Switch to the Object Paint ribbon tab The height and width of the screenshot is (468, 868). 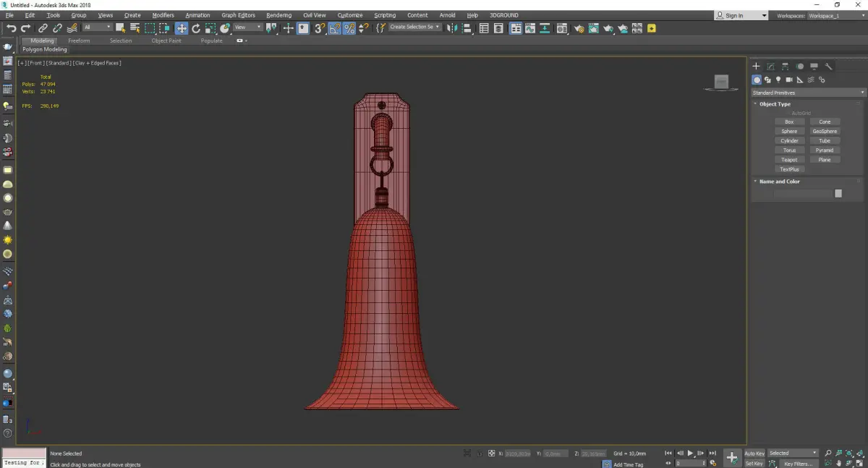(x=166, y=41)
